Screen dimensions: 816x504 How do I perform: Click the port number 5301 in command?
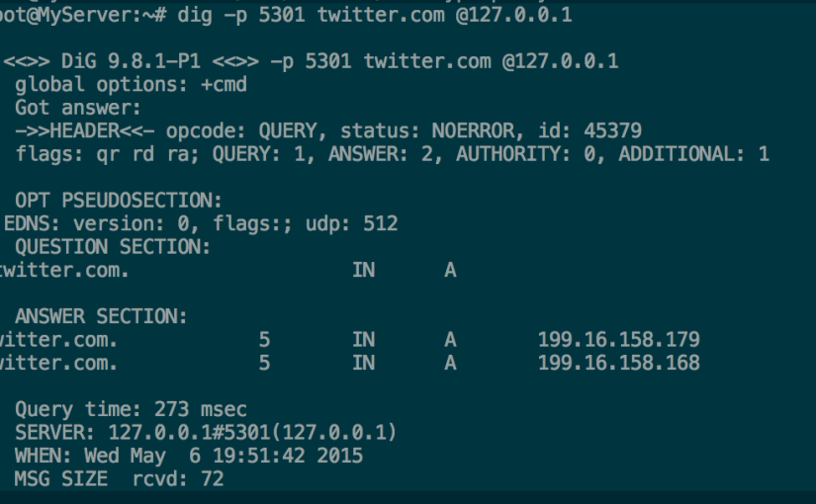tap(282, 15)
